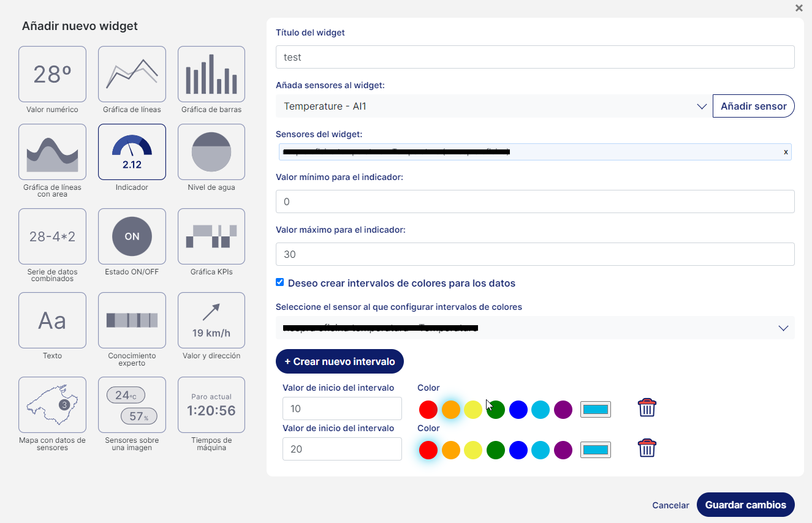Viewport: 812px width, 523px height.
Task: Pick the green color for first interval
Action: point(496,410)
